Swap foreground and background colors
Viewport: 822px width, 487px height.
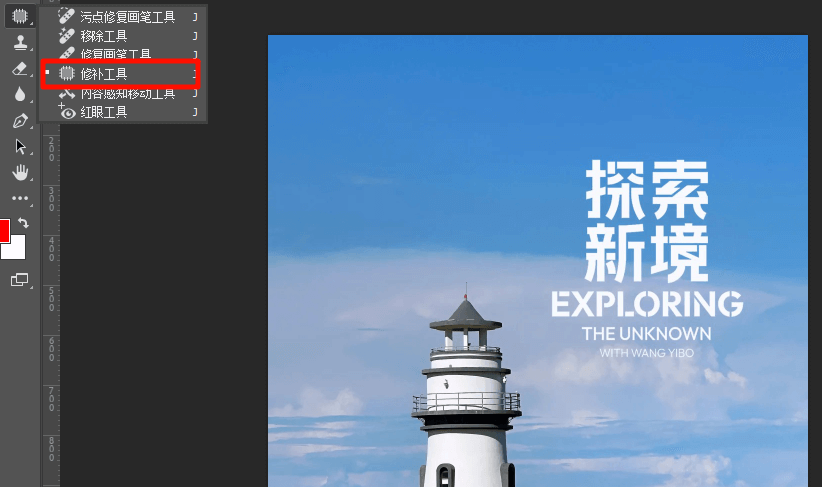coord(24,222)
